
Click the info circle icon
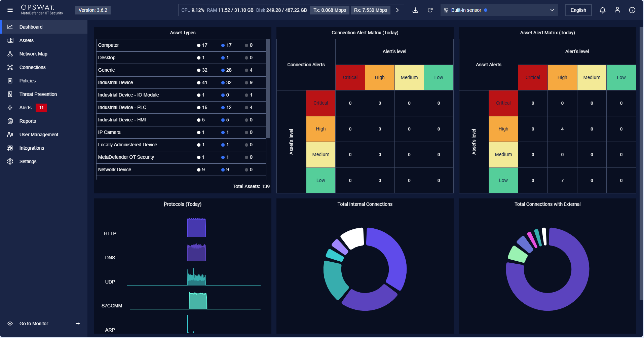pos(632,10)
